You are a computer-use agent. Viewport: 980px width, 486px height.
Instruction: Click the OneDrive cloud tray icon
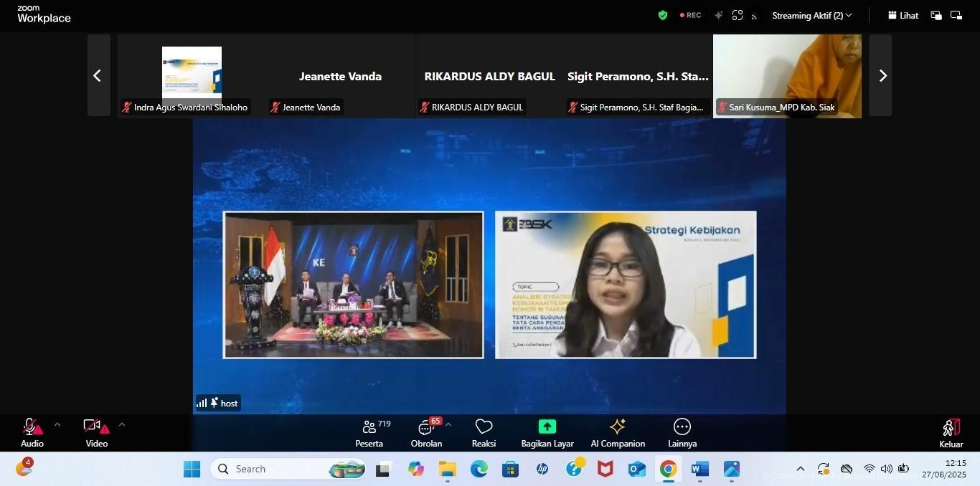click(x=847, y=469)
